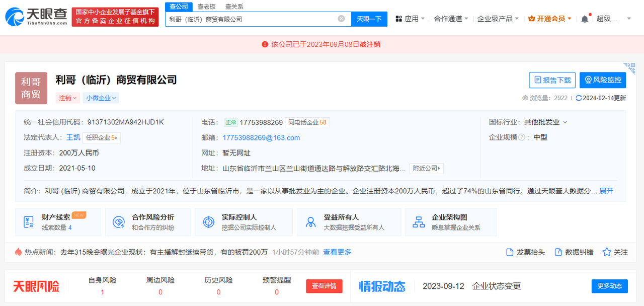The width and height of the screenshot is (644, 306).
Task: Click 发票抬头 invoice header icon
Action: coord(509,252)
